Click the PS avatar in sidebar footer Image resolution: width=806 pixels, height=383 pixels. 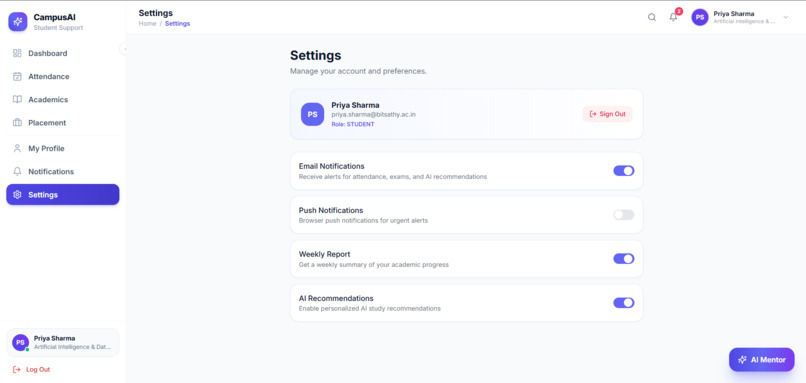click(20, 342)
